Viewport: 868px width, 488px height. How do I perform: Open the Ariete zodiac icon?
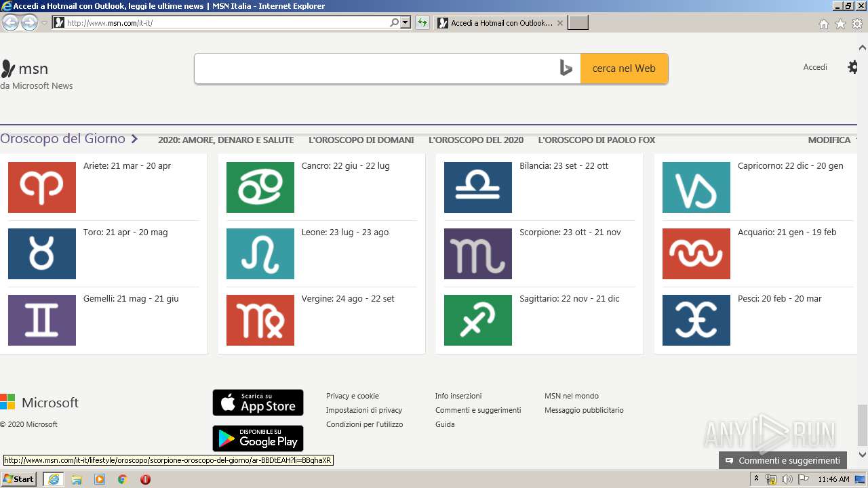click(42, 187)
